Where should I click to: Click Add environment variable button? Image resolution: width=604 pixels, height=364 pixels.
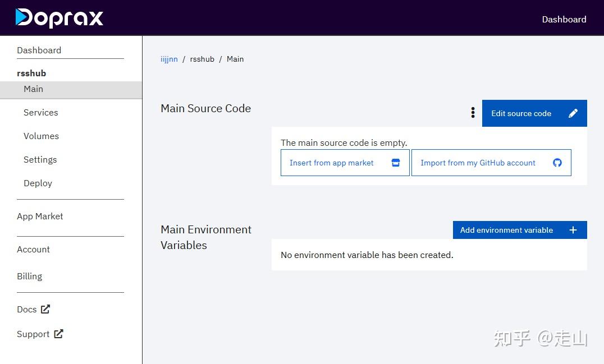click(520, 230)
